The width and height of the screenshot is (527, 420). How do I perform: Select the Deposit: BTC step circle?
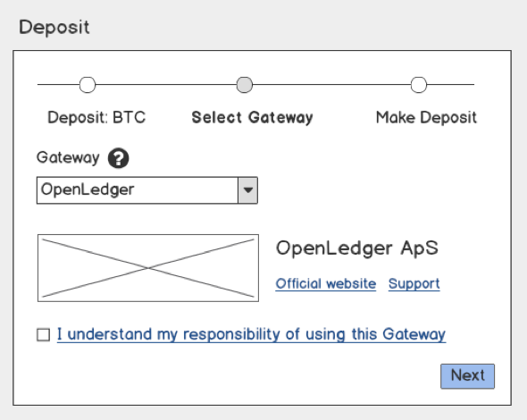click(88, 85)
